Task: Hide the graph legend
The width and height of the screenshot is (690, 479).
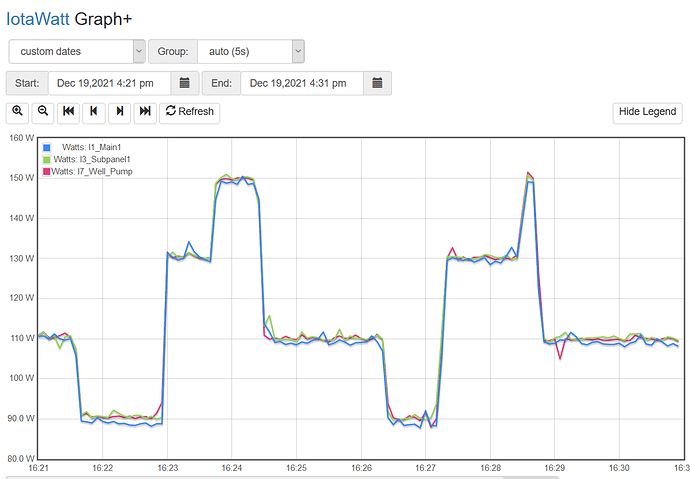Action: 647,113
